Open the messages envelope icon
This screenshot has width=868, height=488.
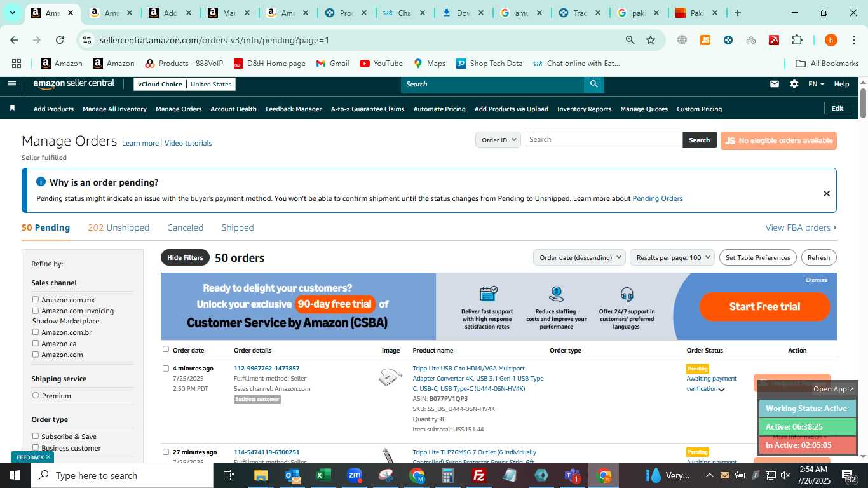pyautogui.click(x=775, y=84)
